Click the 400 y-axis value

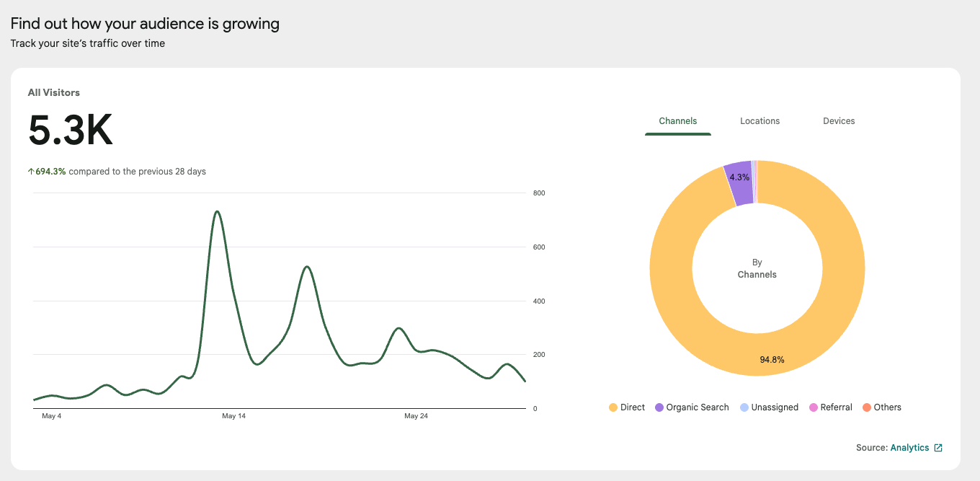(539, 301)
